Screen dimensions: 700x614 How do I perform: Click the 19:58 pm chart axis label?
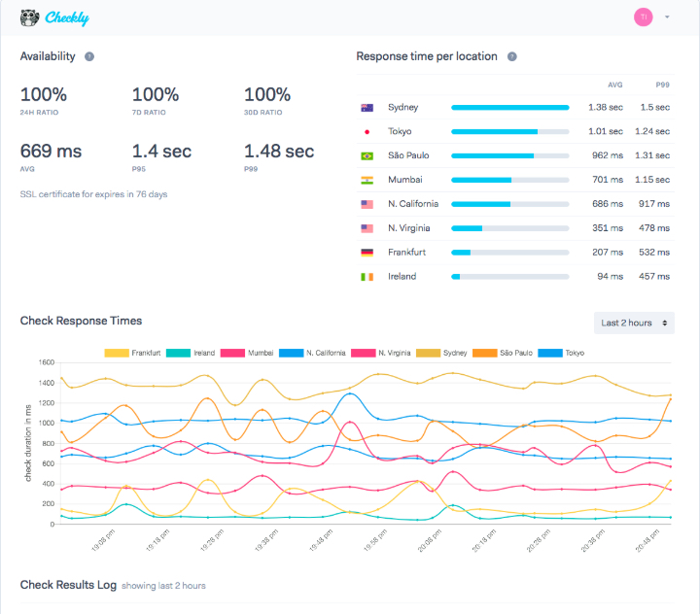pos(375,540)
